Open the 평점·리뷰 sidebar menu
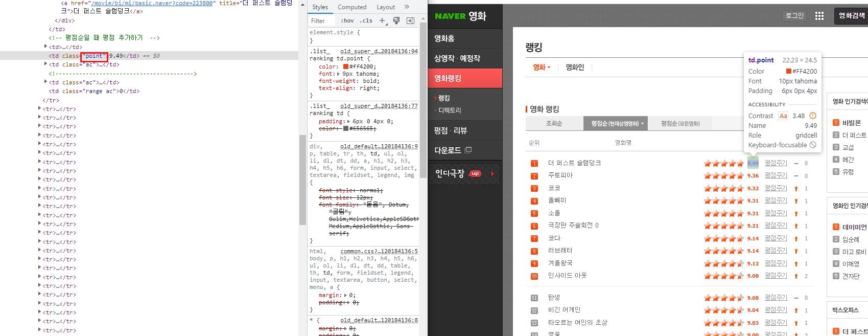868x336 pixels. (465, 130)
